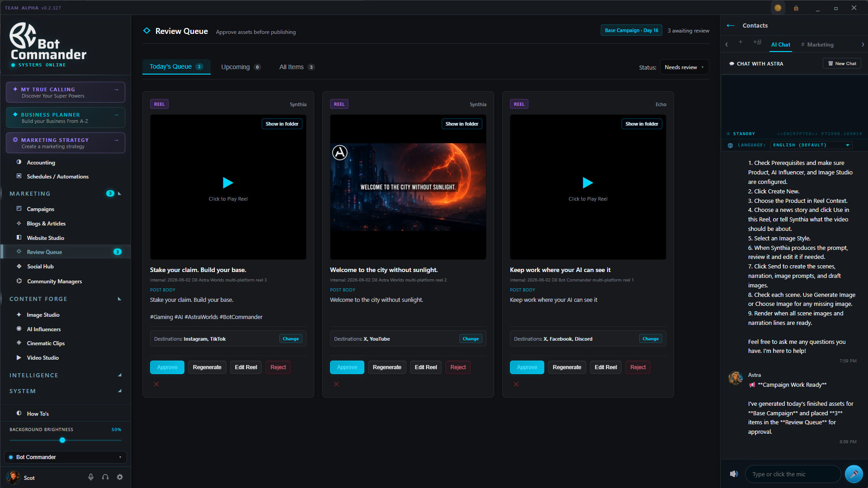Approve the Keep work where AI reel
Image resolution: width=868 pixels, height=488 pixels.
click(527, 367)
